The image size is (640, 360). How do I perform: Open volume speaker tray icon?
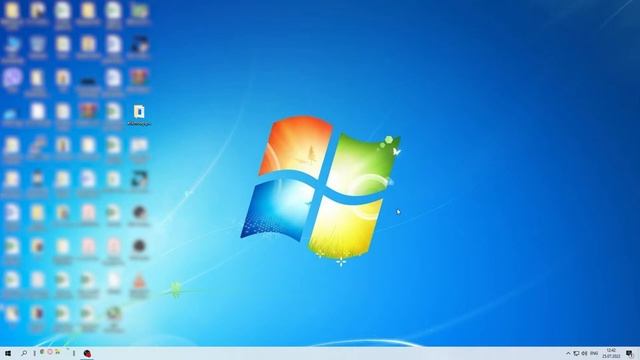tap(584, 353)
